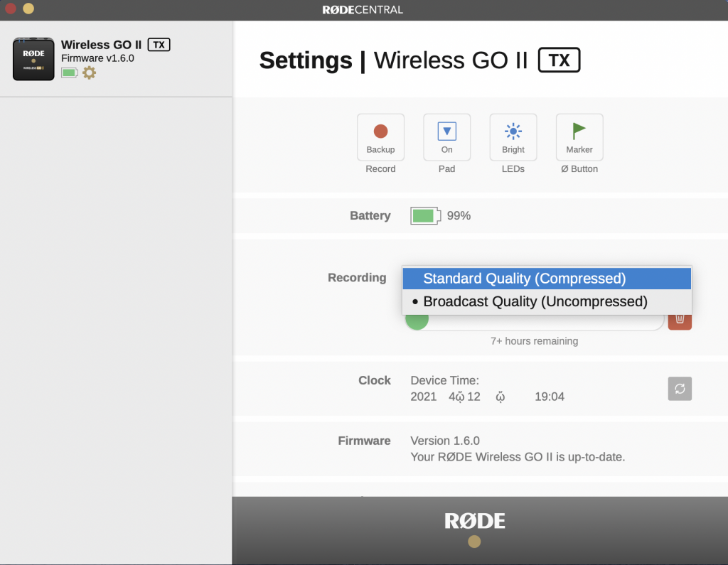
Task: Click the 7+ hours remaining text
Action: [x=535, y=341]
